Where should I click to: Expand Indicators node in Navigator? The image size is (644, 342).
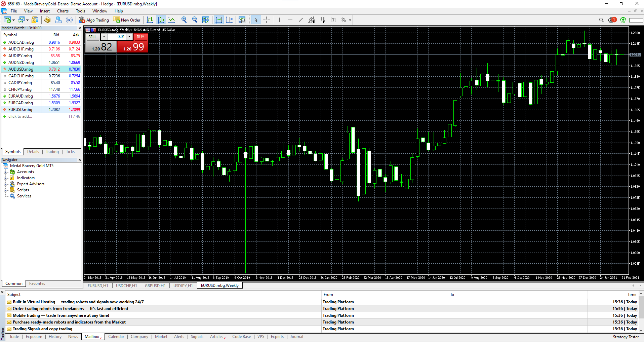pos(5,178)
